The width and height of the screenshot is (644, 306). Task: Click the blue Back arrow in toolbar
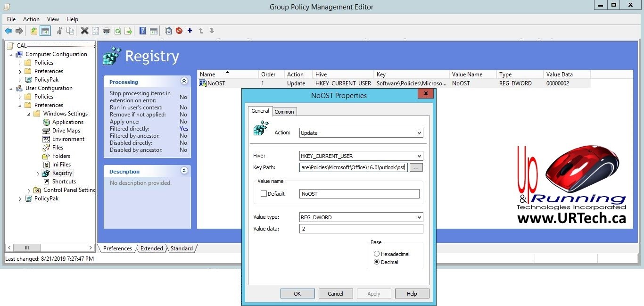[8, 31]
